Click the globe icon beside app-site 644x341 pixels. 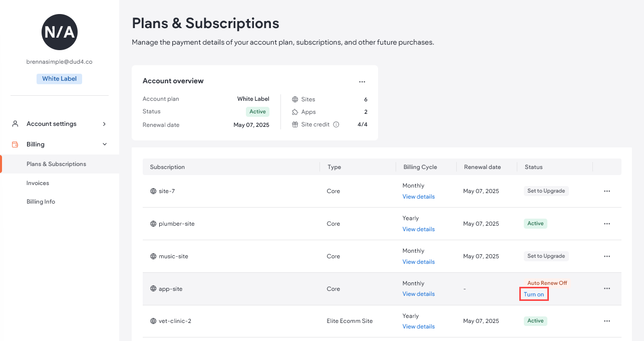point(153,288)
